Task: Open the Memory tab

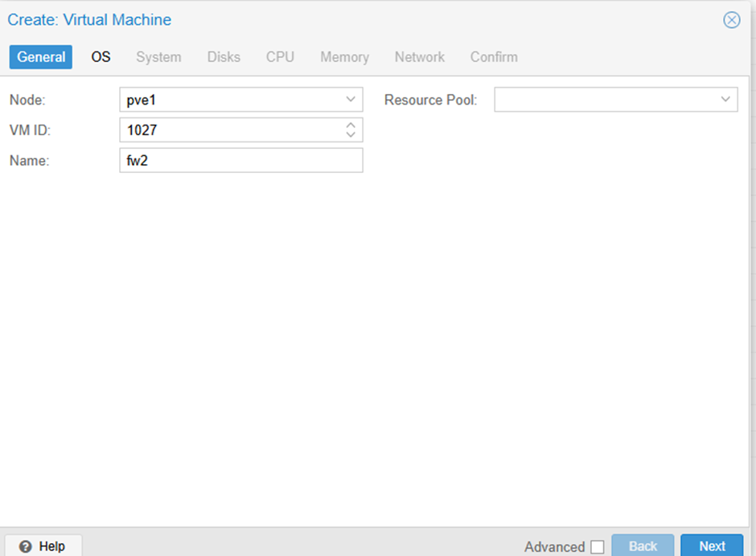Action: (x=344, y=57)
